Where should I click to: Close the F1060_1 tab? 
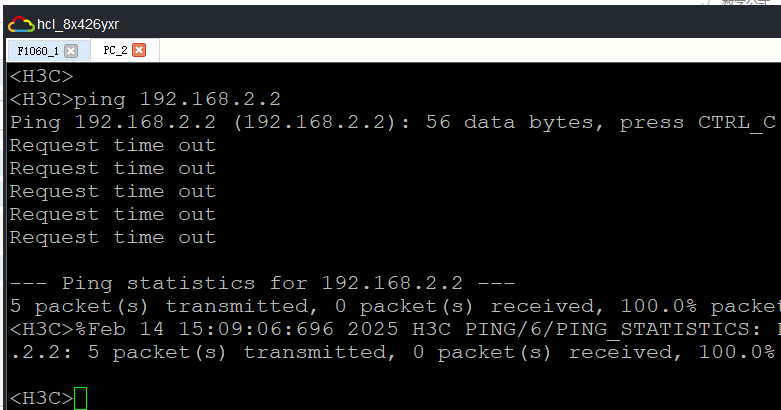71,51
